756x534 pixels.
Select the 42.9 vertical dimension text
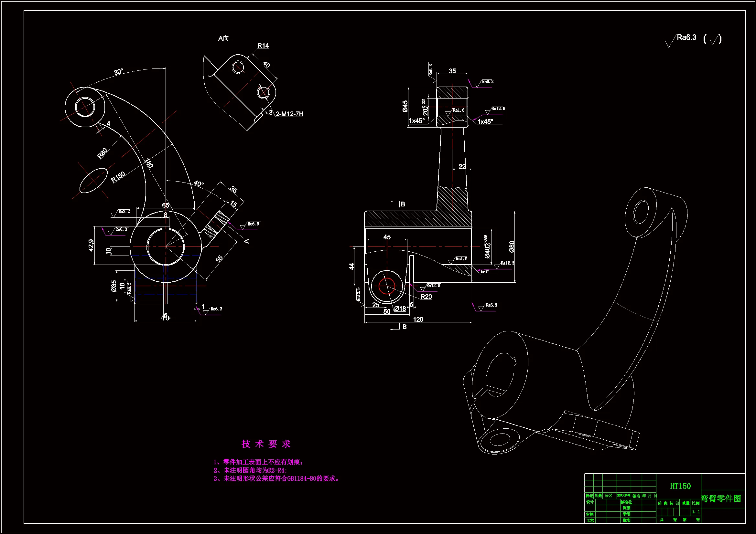click(x=91, y=245)
